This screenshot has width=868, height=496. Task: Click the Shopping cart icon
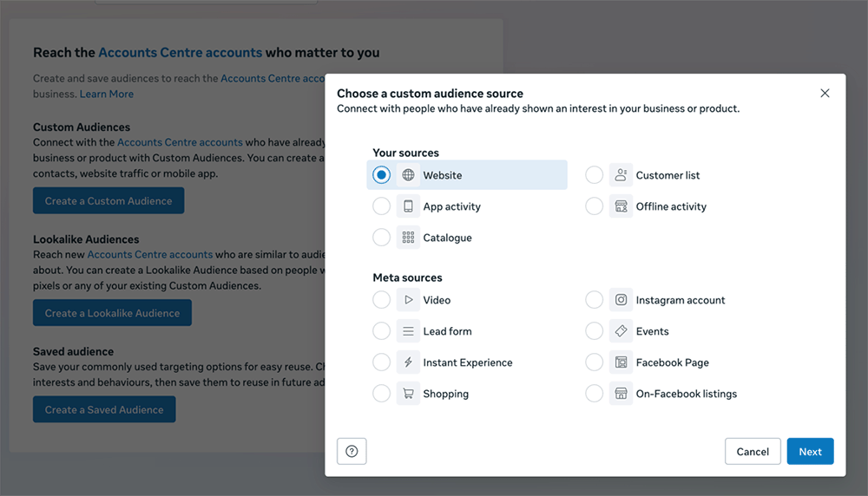408,394
